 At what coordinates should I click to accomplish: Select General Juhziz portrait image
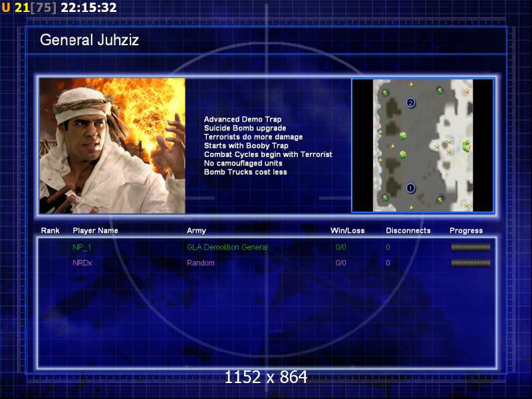pos(112,146)
